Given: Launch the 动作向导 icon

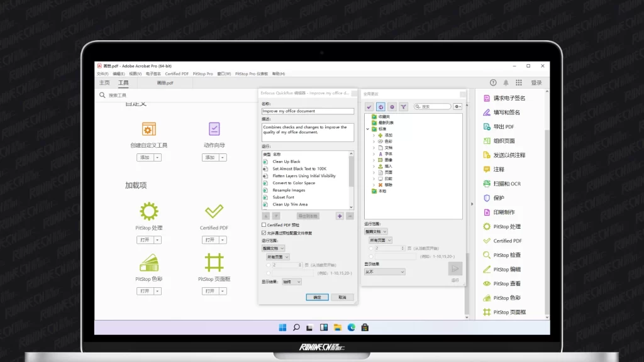Looking at the screenshot, I should (x=214, y=129).
